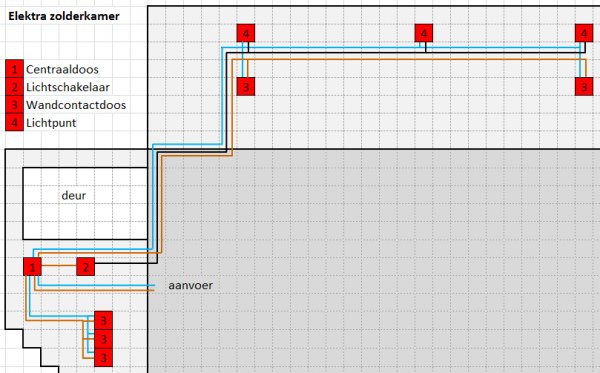The width and height of the screenshot is (600, 373).
Task: Select wandcontactdoos box 3 below the leftmost lichtpunt
Action: point(246,86)
